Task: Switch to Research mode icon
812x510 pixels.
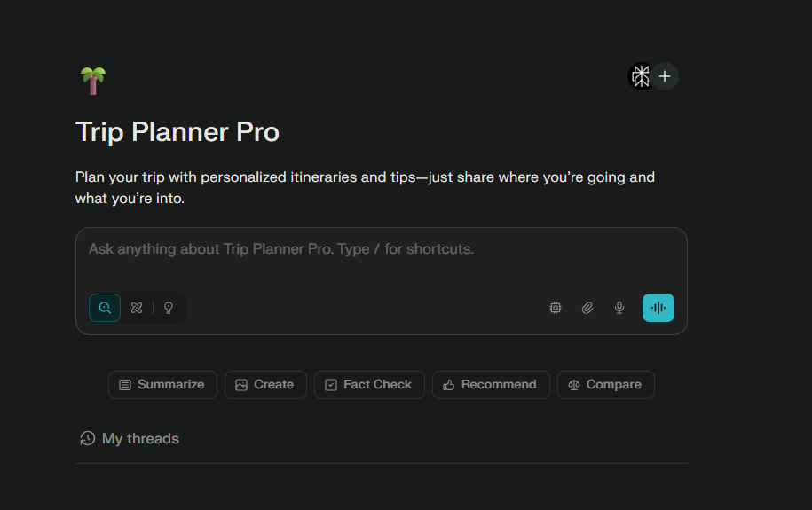Action: (137, 308)
